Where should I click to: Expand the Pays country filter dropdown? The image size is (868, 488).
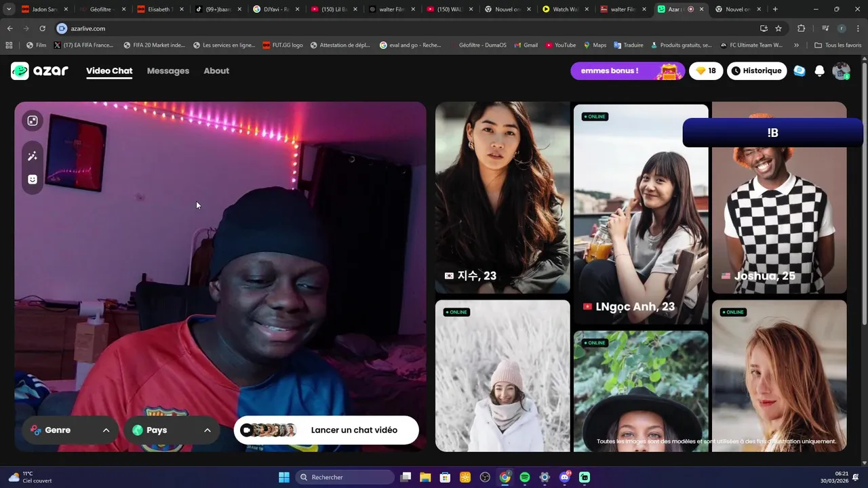pyautogui.click(x=172, y=430)
